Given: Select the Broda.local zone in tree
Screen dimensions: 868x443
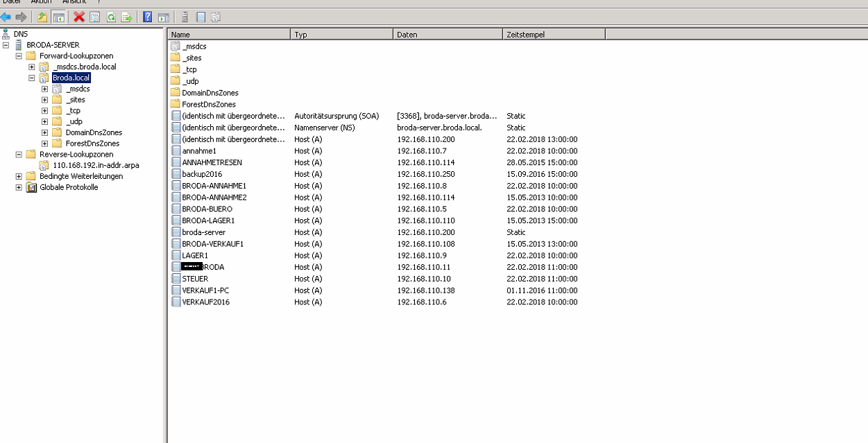Looking at the screenshot, I should [71, 78].
